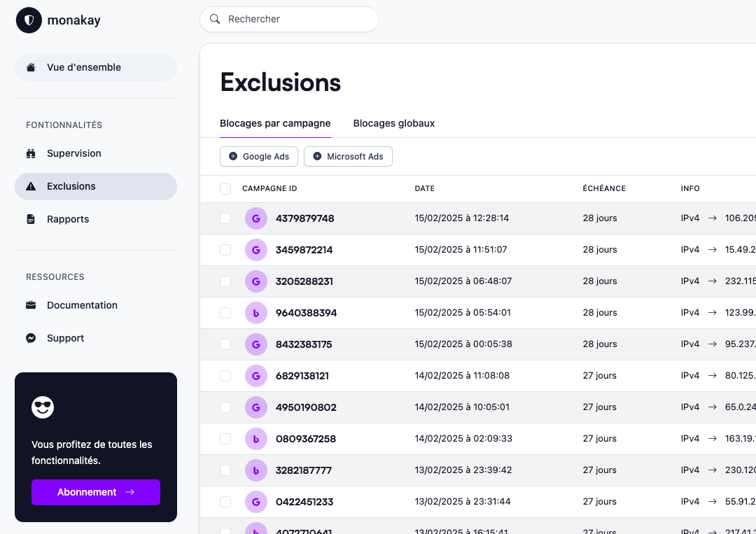
Task: Check the checkbox for campaign 6829138121
Action: (225, 376)
